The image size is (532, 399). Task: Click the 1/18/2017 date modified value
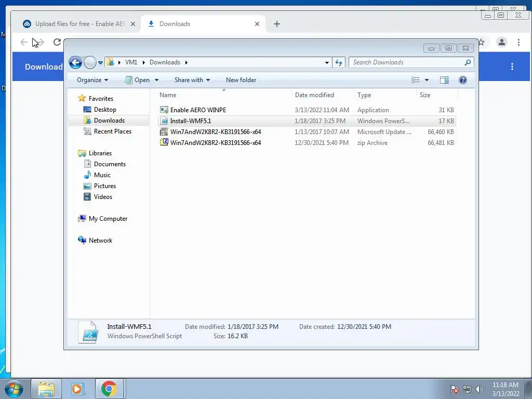pos(253,327)
